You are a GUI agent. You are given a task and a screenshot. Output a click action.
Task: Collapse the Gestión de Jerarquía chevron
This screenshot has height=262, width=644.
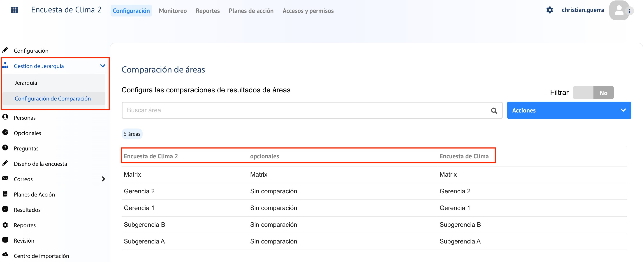point(103,66)
